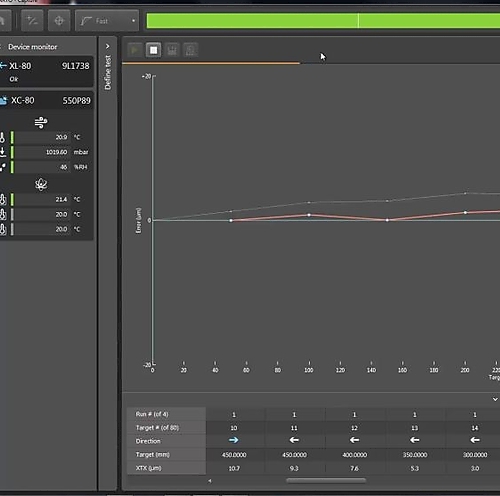The height and width of the screenshot is (496, 500).
Task: Click the blue right-arrow direction for target 10
Action: pos(234,440)
